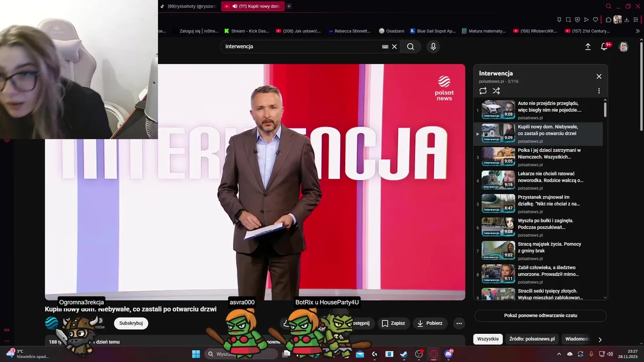This screenshot has width=644, height=362.
Task: Click the Subskrybuj button
Action: (x=131, y=323)
